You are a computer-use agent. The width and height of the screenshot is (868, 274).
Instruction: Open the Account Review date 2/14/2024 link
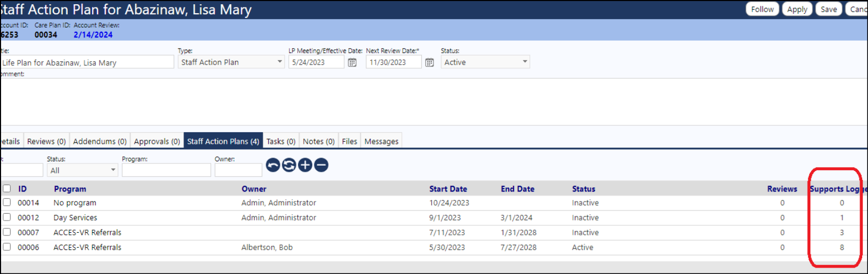click(93, 34)
